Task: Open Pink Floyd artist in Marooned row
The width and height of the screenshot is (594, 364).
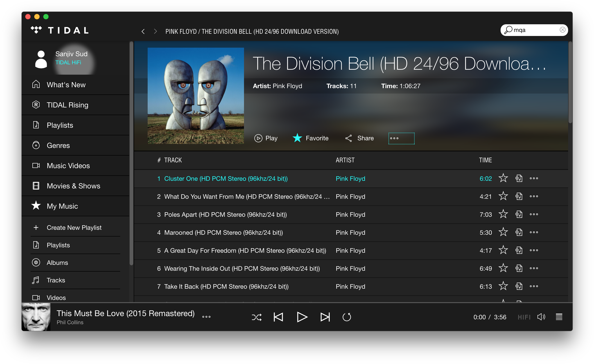Action: click(x=350, y=232)
